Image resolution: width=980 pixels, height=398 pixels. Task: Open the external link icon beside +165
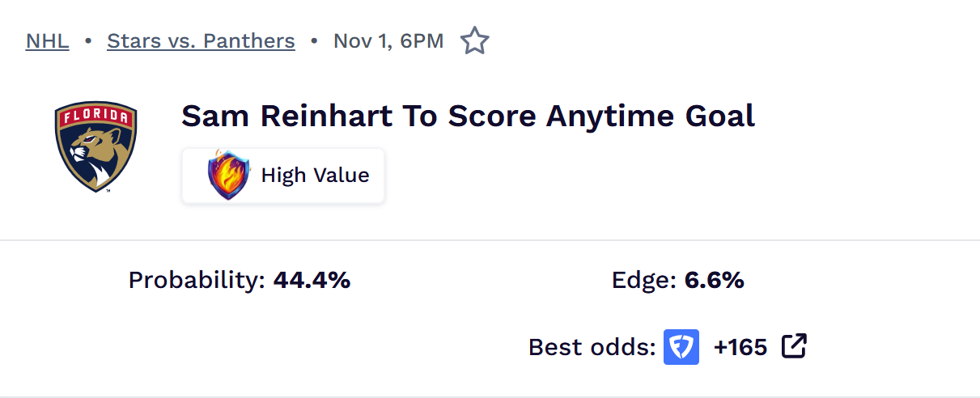click(x=794, y=347)
